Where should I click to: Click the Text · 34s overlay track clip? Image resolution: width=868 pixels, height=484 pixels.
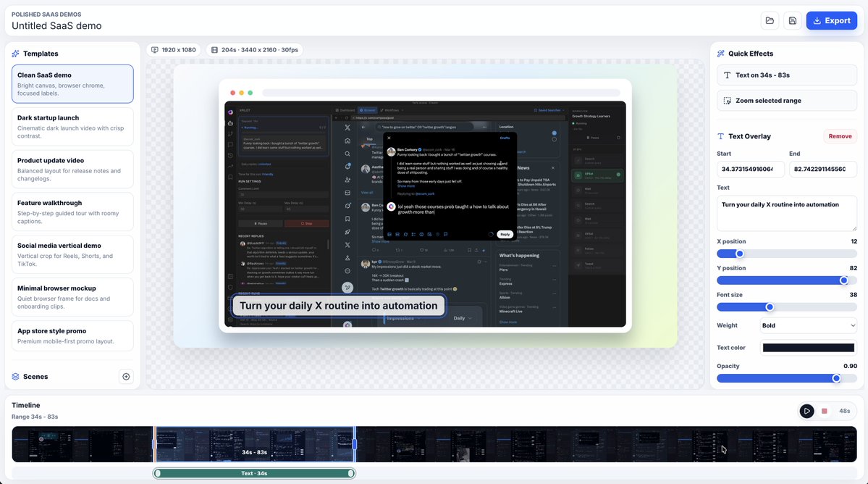click(x=254, y=473)
